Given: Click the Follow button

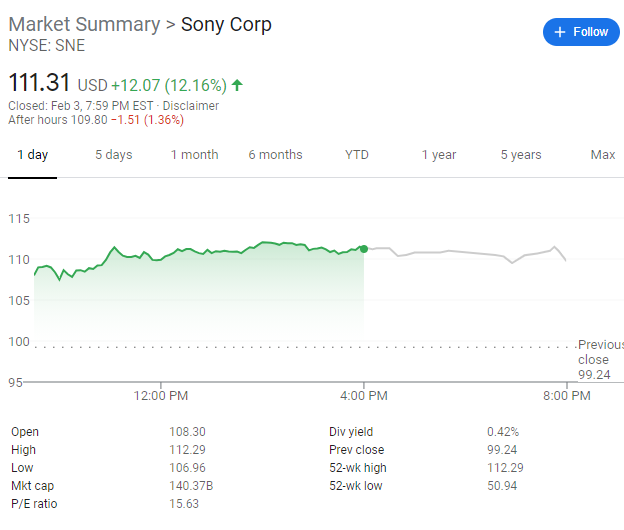Looking at the screenshot, I should 581,32.
